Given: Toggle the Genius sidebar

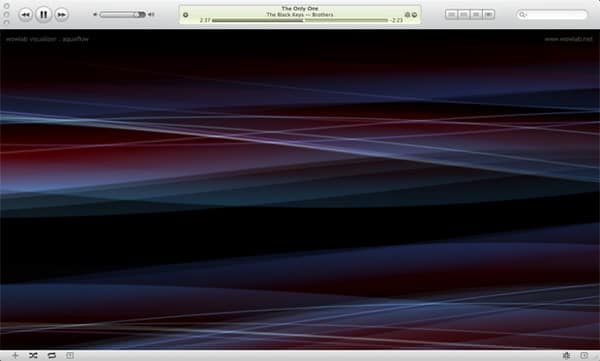Looking at the screenshot, I should [584, 356].
